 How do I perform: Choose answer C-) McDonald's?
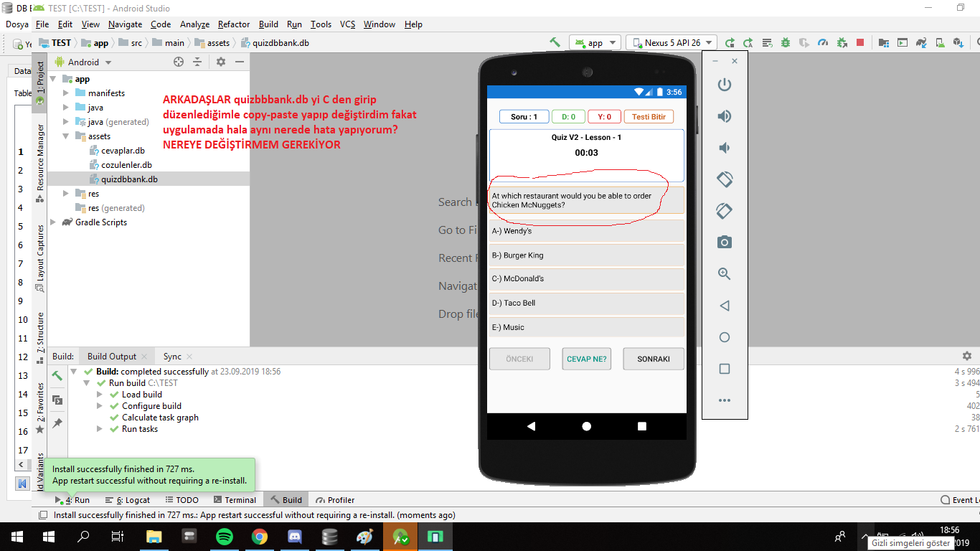[586, 279]
